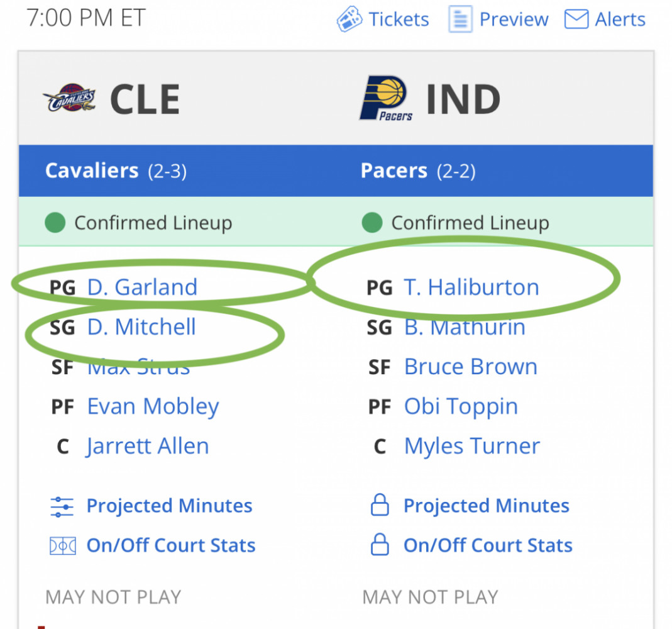The height and width of the screenshot is (629, 672).
Task: Open T. Haliburton's player page
Action: click(471, 287)
